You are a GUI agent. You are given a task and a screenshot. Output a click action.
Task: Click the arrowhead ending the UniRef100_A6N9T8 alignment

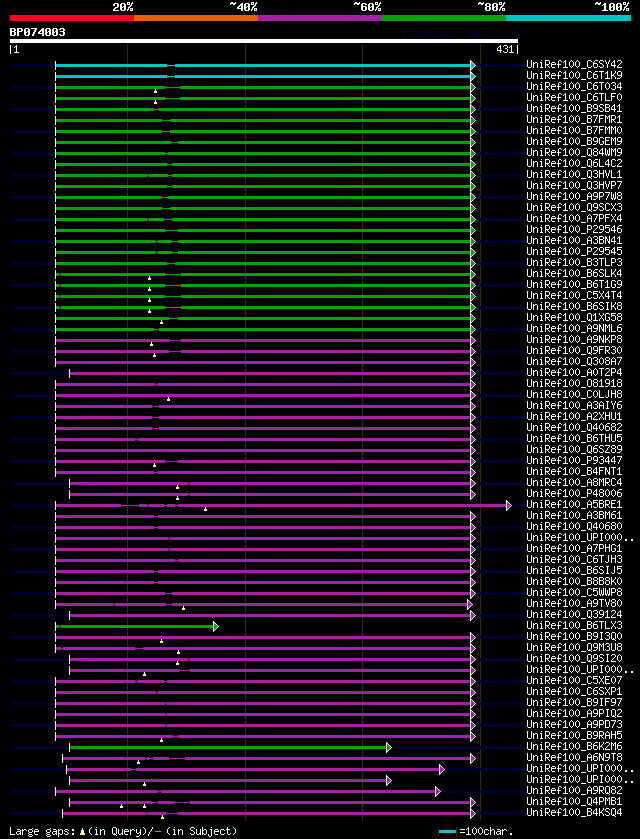pos(473,758)
